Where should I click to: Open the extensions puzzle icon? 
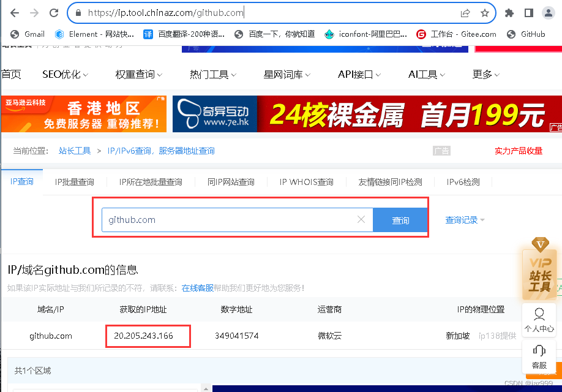[509, 13]
